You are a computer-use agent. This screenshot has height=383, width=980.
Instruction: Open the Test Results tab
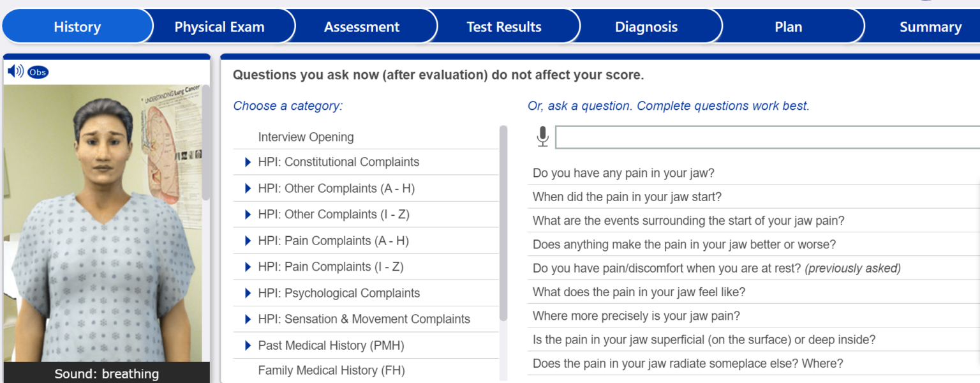tap(503, 27)
